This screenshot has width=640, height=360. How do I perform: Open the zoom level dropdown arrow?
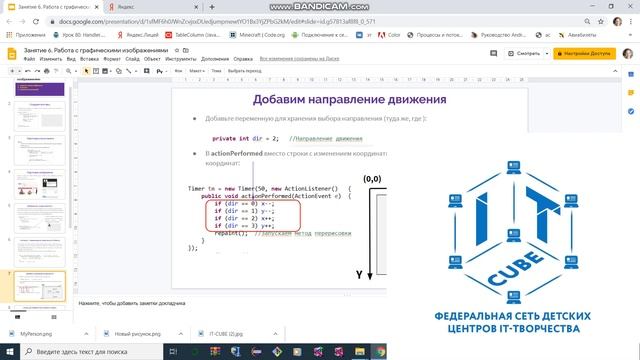pyautogui.click(x=76, y=71)
